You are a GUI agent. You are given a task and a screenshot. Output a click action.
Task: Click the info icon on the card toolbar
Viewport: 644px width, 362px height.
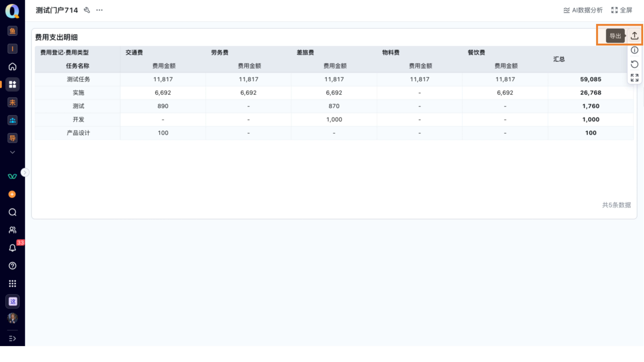(x=635, y=50)
